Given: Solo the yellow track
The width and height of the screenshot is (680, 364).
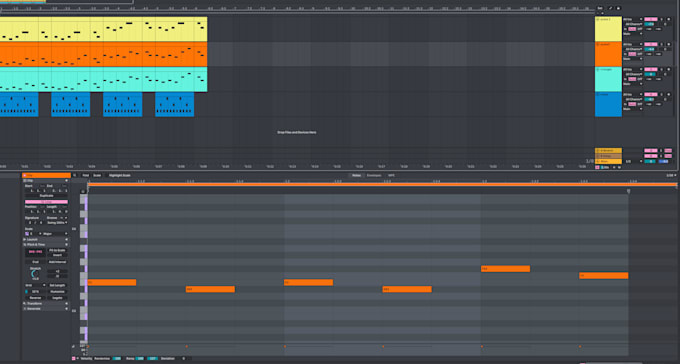Looking at the screenshot, I should [662, 19].
